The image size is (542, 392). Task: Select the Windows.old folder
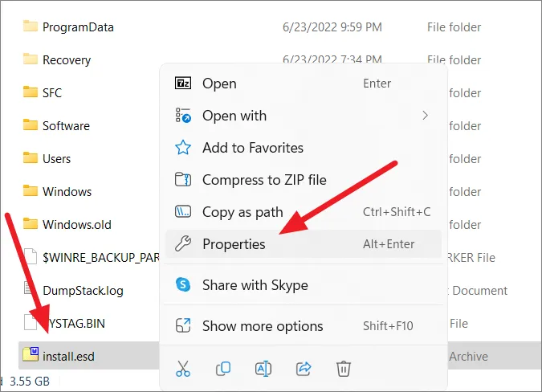[x=77, y=224]
